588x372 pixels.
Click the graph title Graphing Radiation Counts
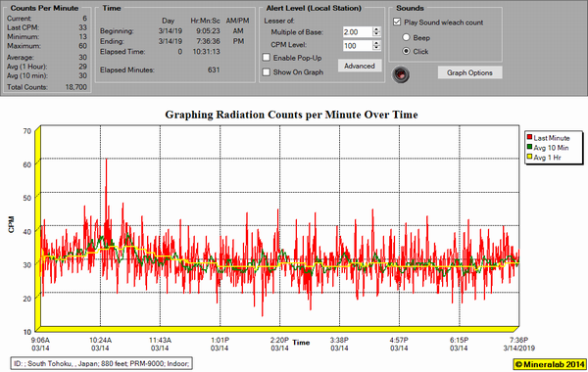tap(291, 115)
